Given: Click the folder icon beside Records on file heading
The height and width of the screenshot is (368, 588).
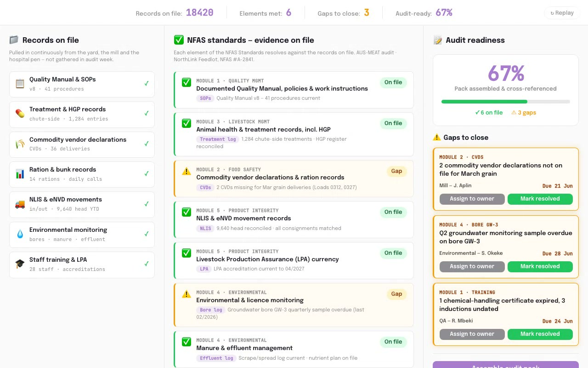Looking at the screenshot, I should coord(14,40).
